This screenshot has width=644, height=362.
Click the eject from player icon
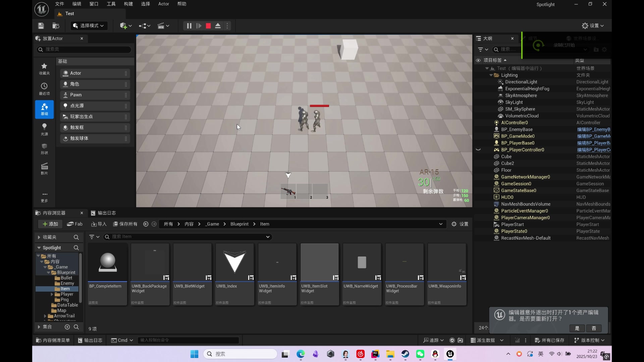(218, 26)
